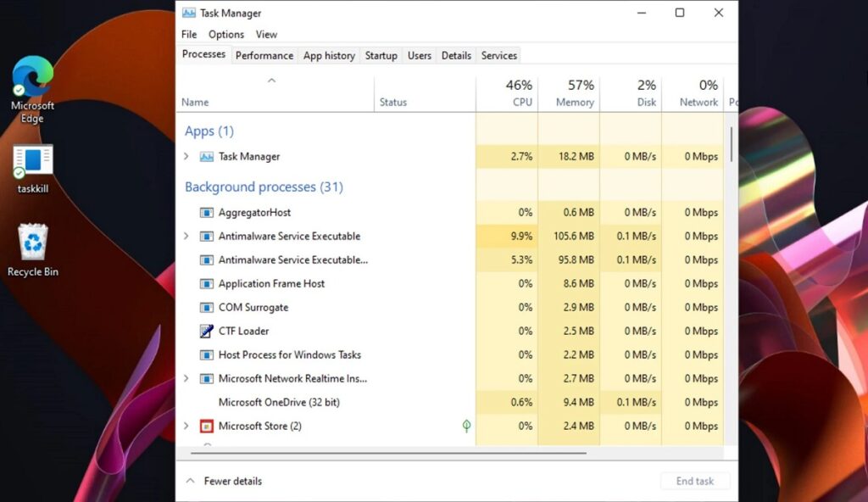Click the 105.6 MB memory cell
Viewport: 868px width, 502px height.
(x=569, y=236)
